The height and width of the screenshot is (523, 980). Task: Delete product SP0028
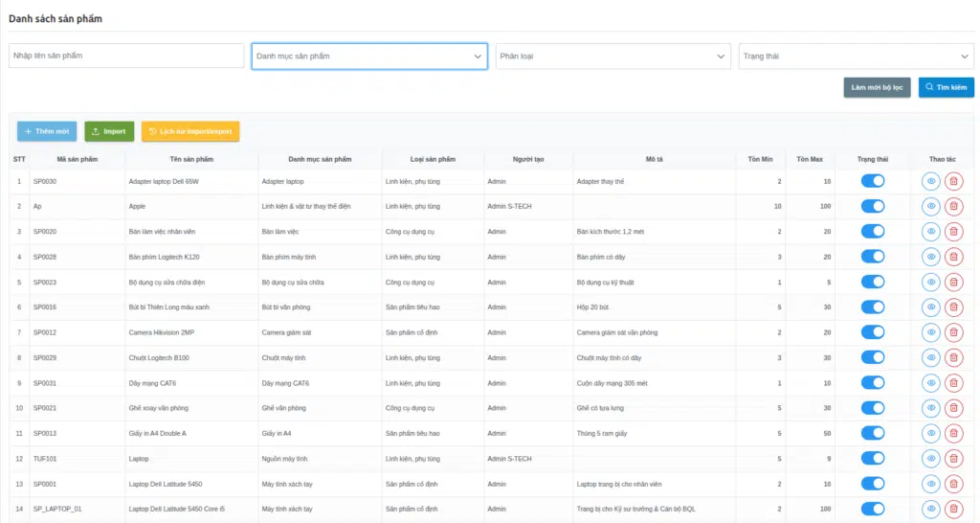tap(954, 257)
